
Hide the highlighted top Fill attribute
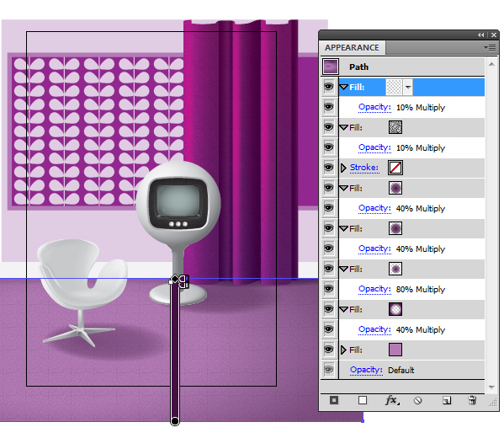(x=328, y=87)
